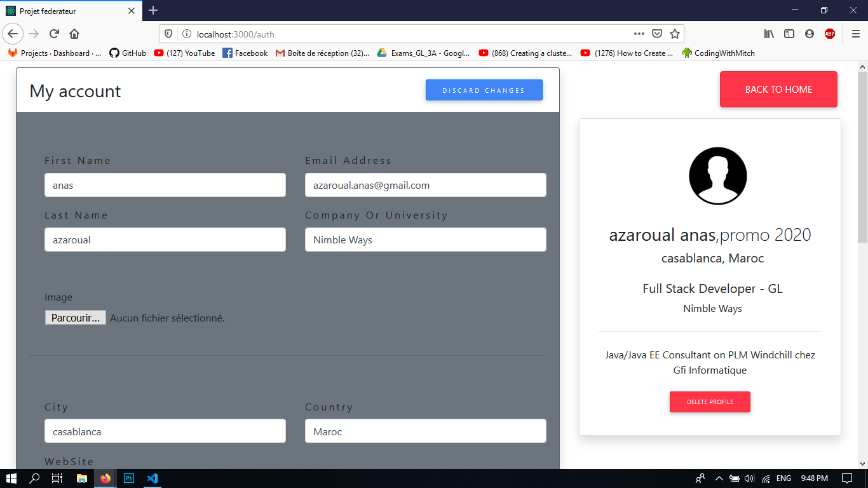Focus the First Name field
868x488 pixels.
coord(165,185)
